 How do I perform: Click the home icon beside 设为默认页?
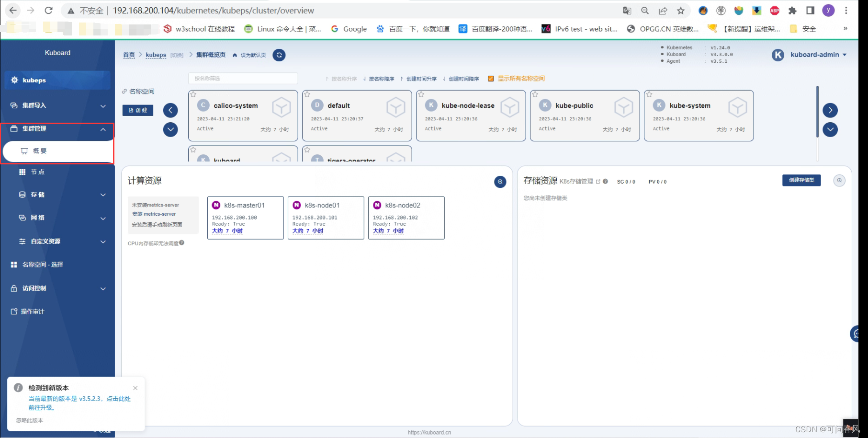235,56
